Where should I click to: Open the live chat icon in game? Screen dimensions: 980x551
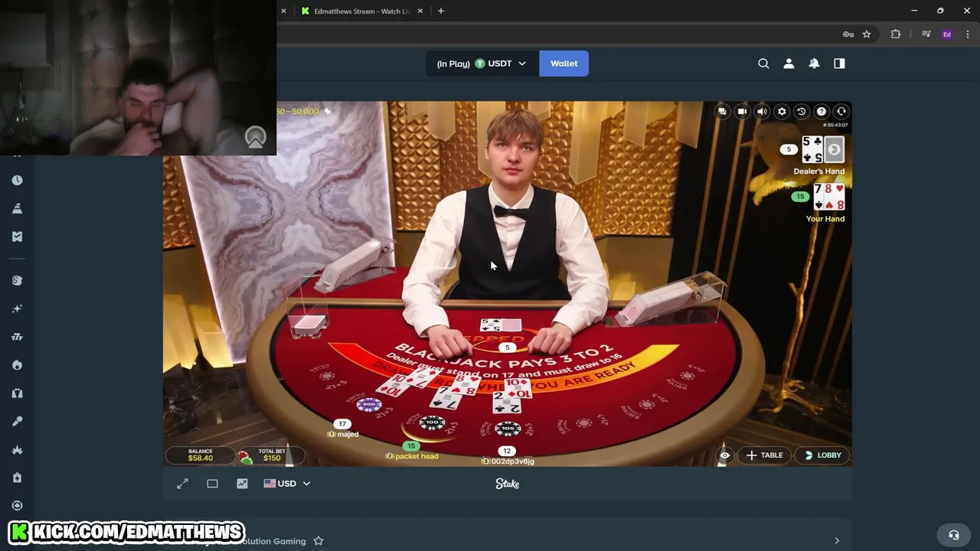click(x=722, y=112)
